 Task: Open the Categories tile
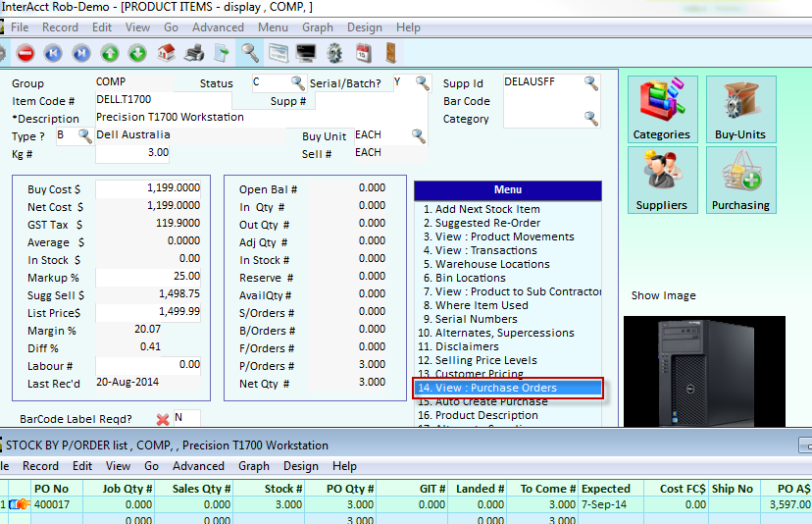[x=662, y=109]
